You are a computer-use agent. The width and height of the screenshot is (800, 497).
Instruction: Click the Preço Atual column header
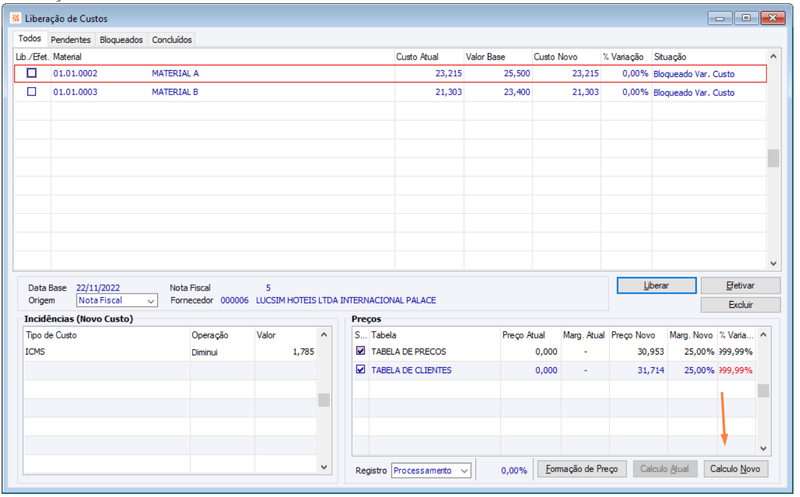(523, 335)
